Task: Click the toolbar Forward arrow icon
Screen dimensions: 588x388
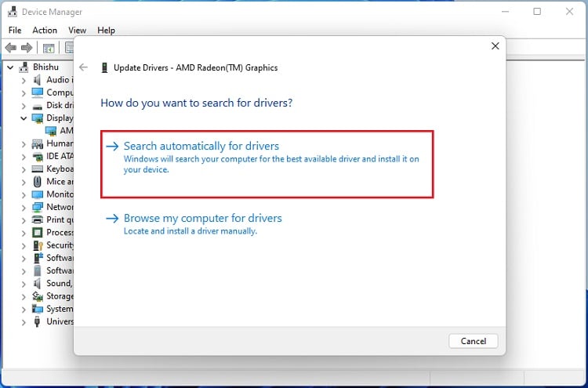Action: [27, 49]
